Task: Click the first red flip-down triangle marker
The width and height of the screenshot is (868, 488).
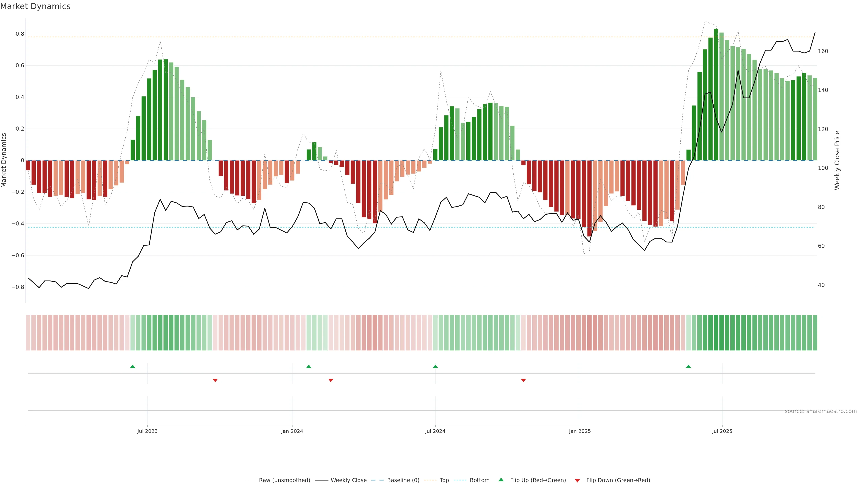Action: [x=215, y=380]
